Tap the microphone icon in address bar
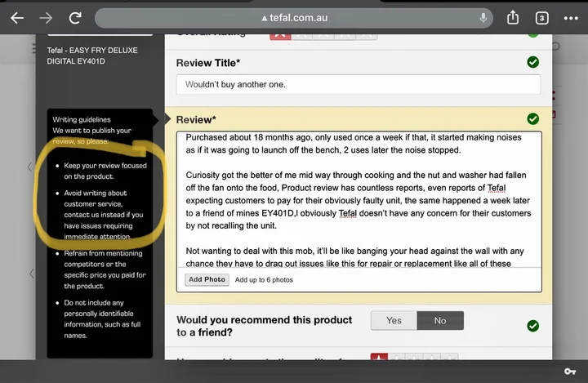The image size is (588, 383). point(483,18)
